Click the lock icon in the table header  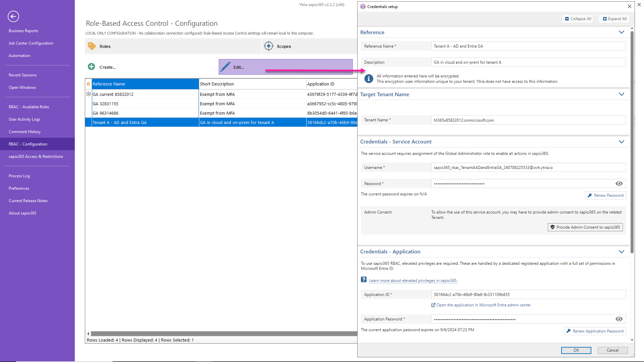pos(89,84)
